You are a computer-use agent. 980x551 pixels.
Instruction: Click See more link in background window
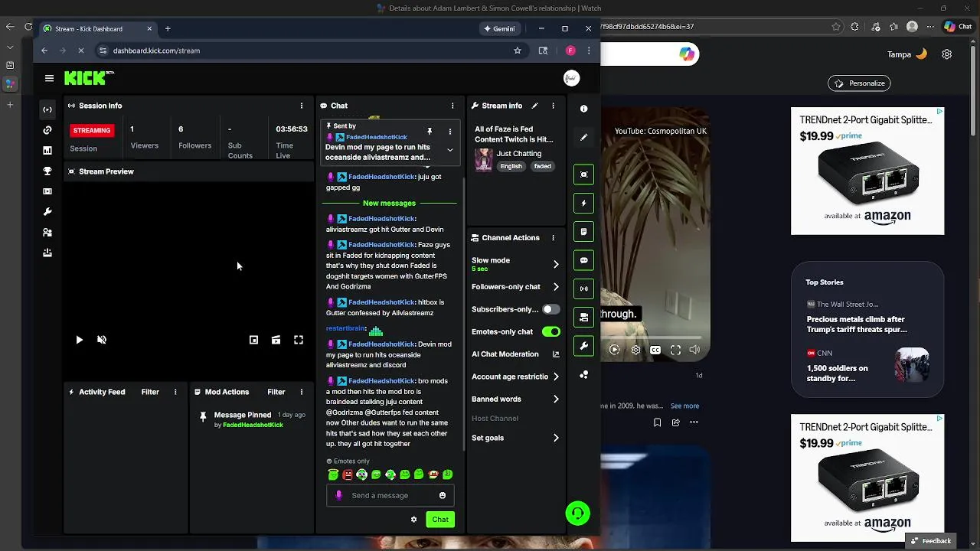[684, 406]
